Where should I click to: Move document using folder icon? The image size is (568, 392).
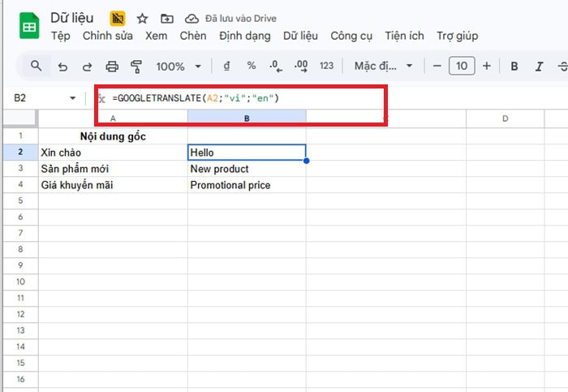166,18
